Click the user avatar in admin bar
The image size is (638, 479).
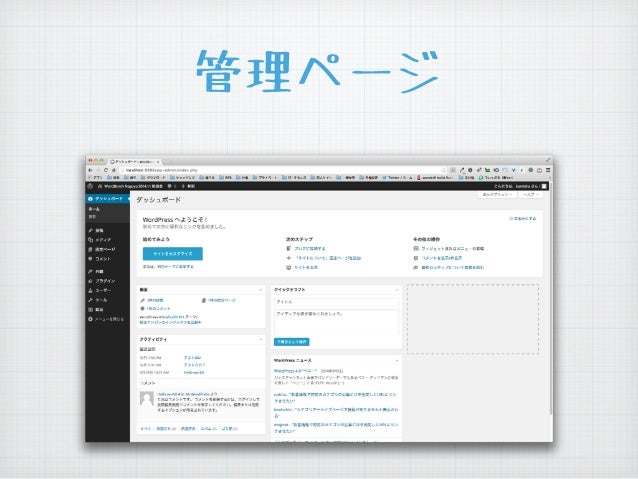(x=544, y=186)
